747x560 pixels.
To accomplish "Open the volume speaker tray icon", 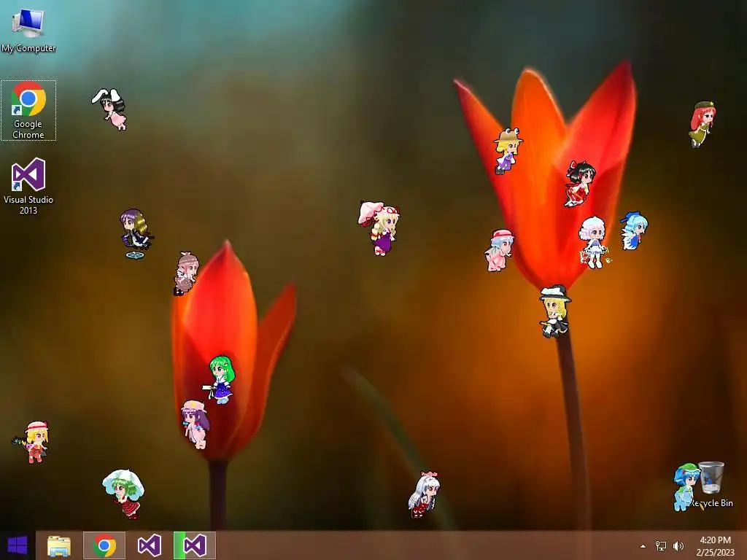I will click(678, 546).
